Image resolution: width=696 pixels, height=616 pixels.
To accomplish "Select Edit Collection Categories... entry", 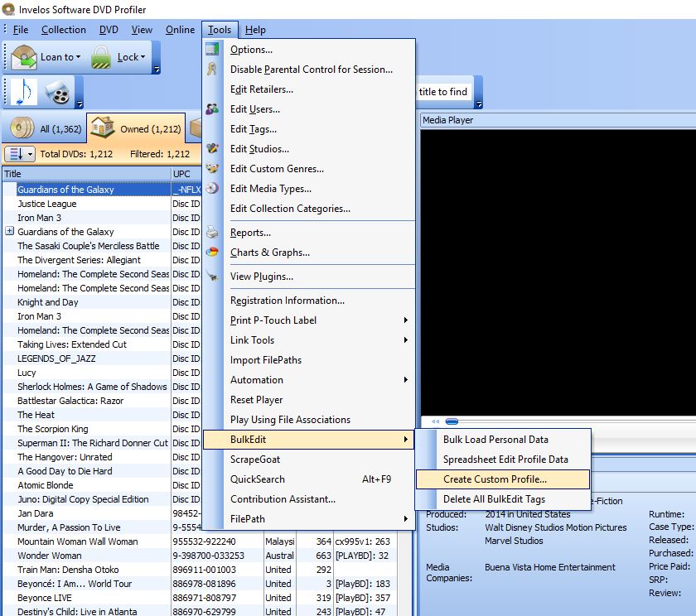I will tap(309, 208).
